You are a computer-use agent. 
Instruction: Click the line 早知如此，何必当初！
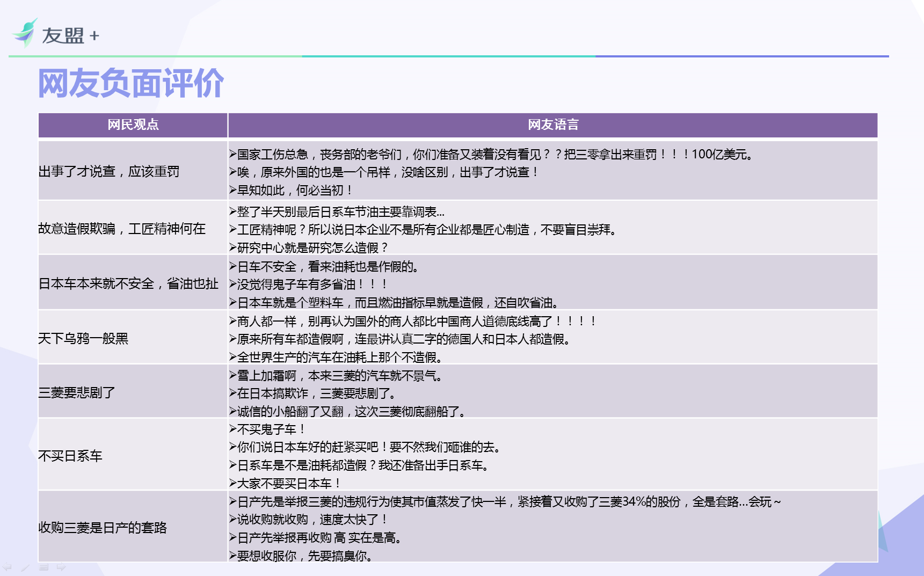click(x=291, y=191)
